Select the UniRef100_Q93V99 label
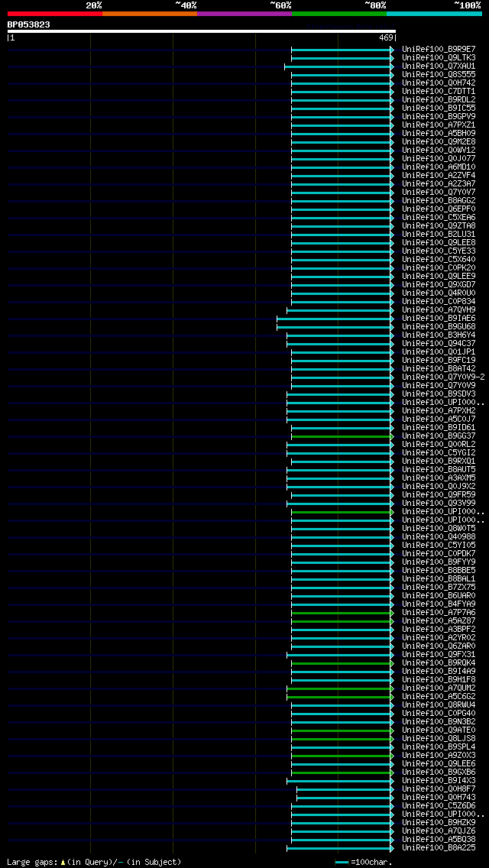 439,504
